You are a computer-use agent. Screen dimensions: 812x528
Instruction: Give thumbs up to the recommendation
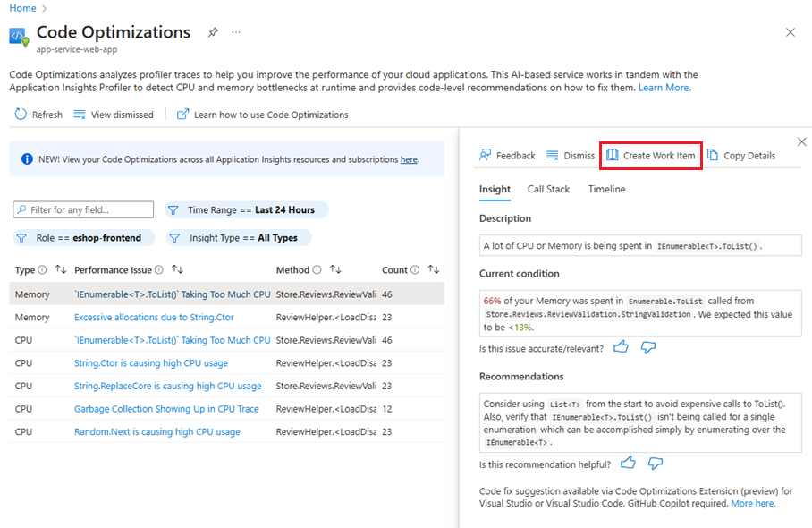628,464
